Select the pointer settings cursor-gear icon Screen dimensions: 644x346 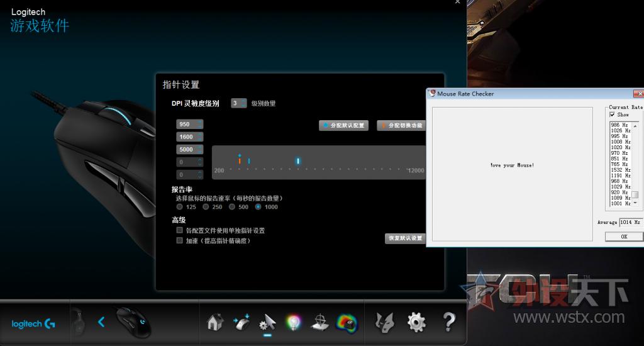[x=267, y=323]
